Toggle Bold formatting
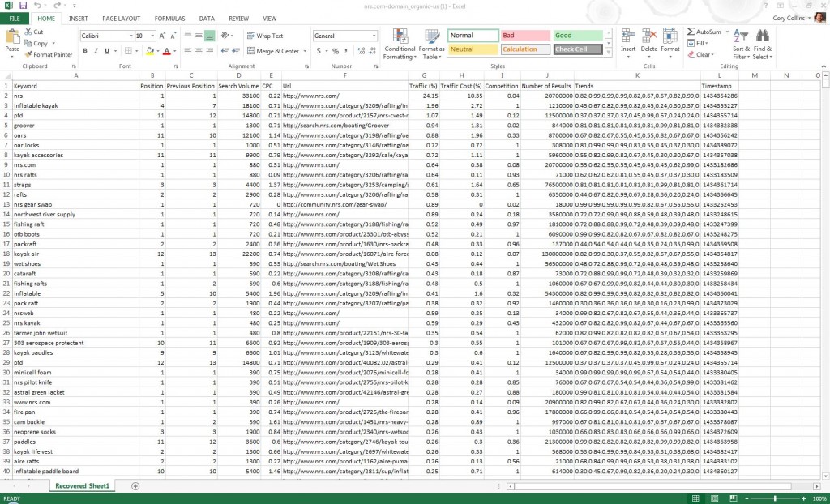This screenshot has height=504, width=830. click(85, 51)
